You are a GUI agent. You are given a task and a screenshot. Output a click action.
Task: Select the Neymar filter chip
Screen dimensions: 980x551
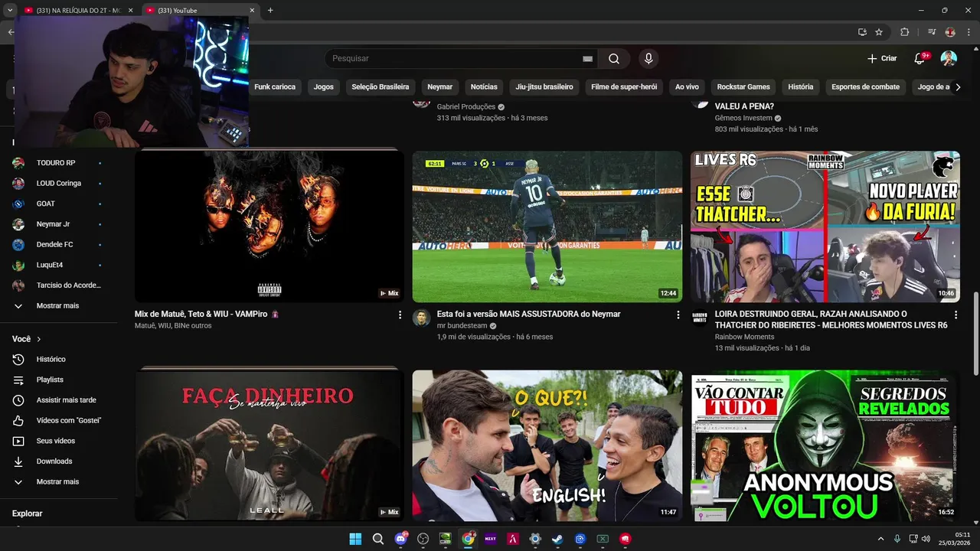(440, 86)
